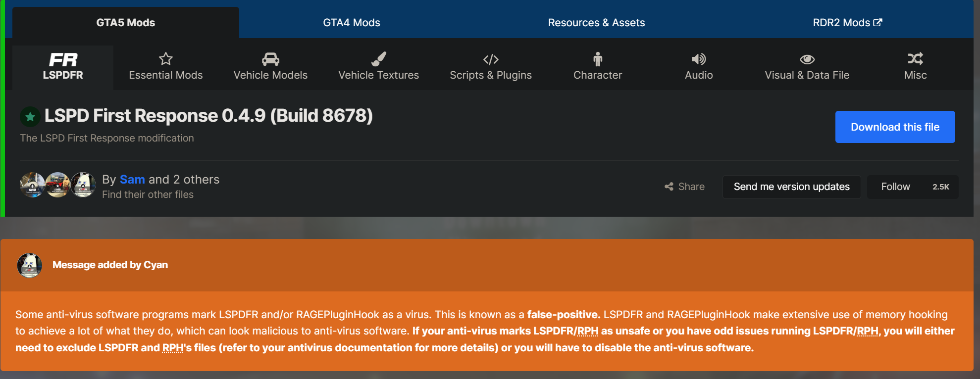
Task: Follow this file
Action: click(x=895, y=187)
